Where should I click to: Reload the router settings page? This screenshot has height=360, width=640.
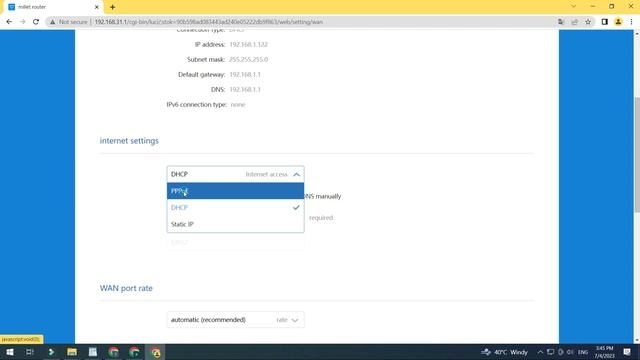(x=36, y=22)
